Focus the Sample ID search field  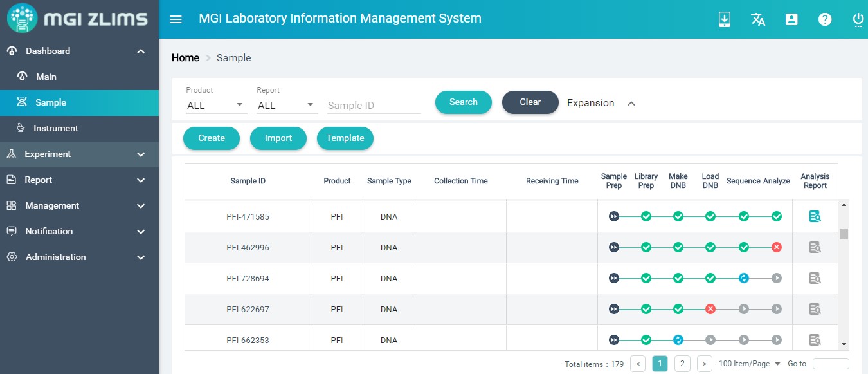point(374,106)
